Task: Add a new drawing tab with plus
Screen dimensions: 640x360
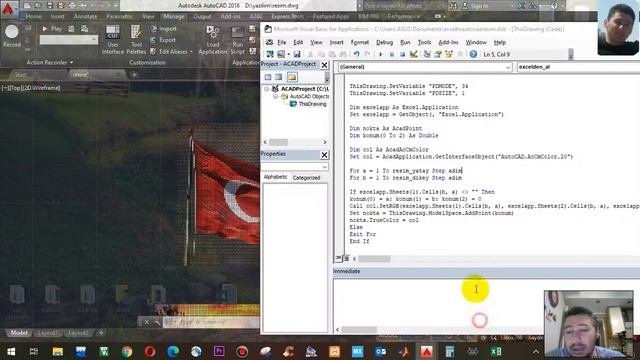Action: pyautogui.click(x=134, y=75)
